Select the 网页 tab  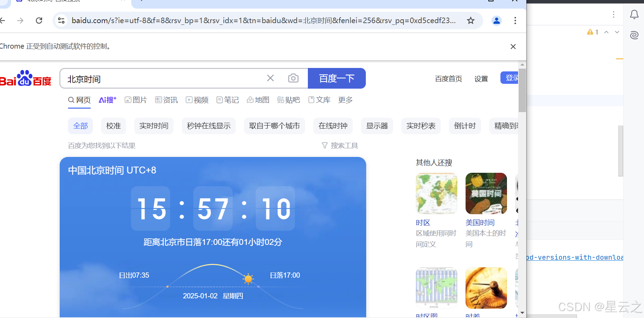[x=79, y=100]
